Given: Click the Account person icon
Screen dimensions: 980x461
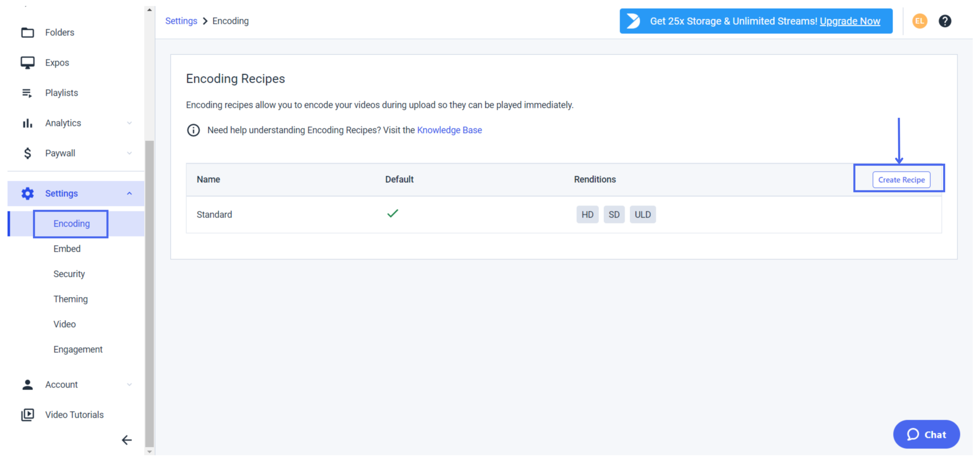Looking at the screenshot, I should [x=28, y=384].
